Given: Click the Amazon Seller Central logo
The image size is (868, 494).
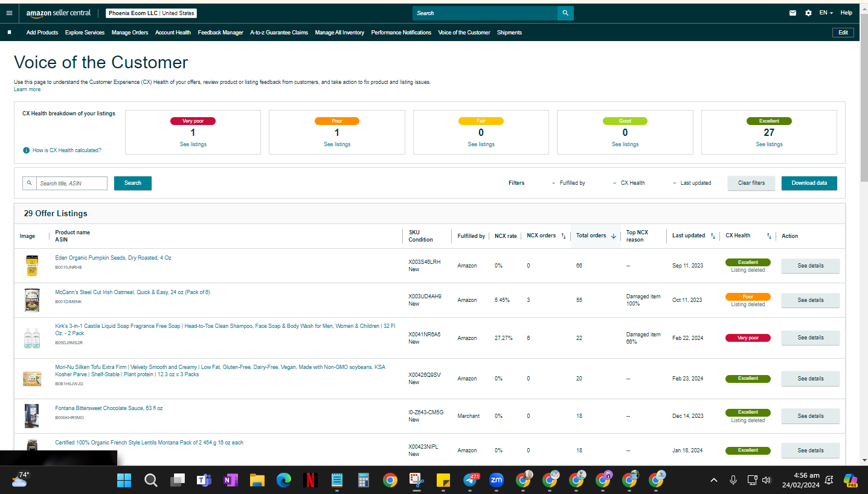Looking at the screenshot, I should coord(59,13).
